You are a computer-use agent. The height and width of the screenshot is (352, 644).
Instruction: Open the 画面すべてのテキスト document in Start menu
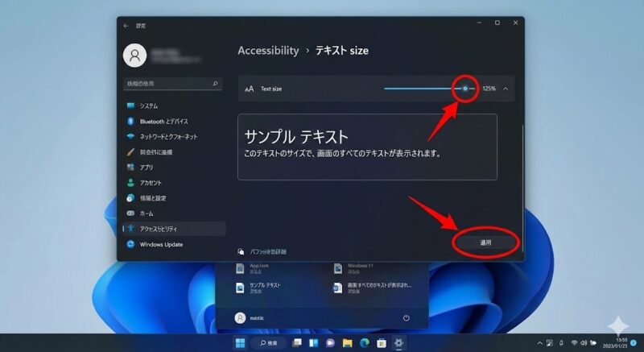[x=373, y=288]
